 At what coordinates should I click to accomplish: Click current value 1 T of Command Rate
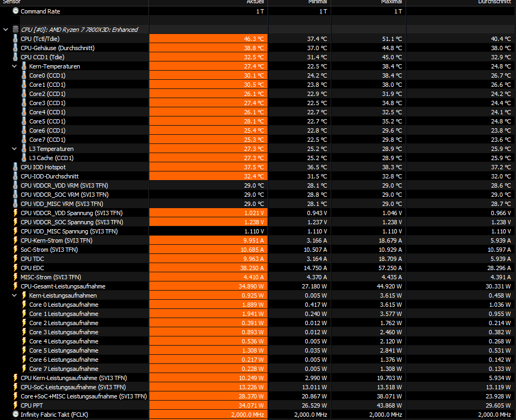[x=260, y=11]
